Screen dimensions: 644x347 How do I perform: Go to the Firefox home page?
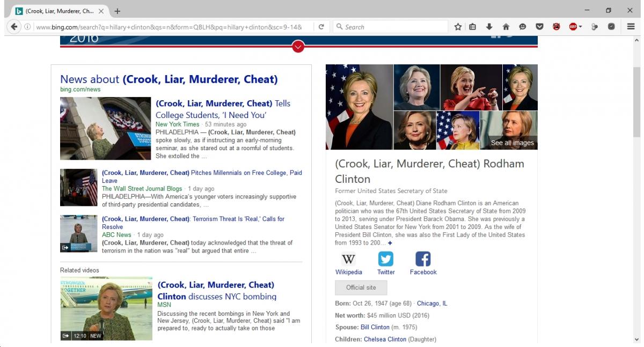click(x=506, y=27)
